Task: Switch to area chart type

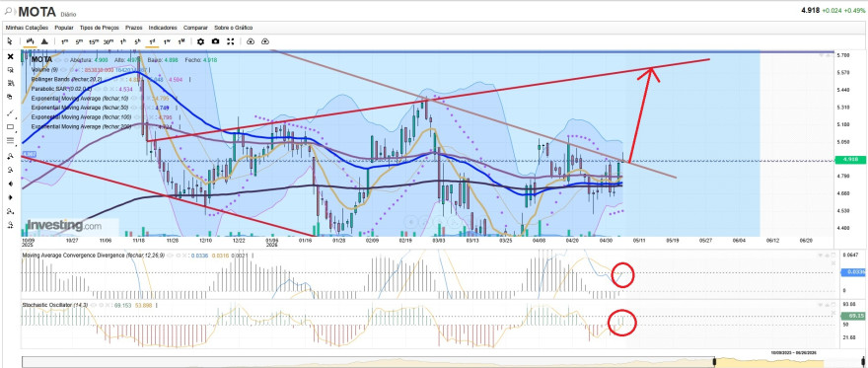Action: coord(44,41)
